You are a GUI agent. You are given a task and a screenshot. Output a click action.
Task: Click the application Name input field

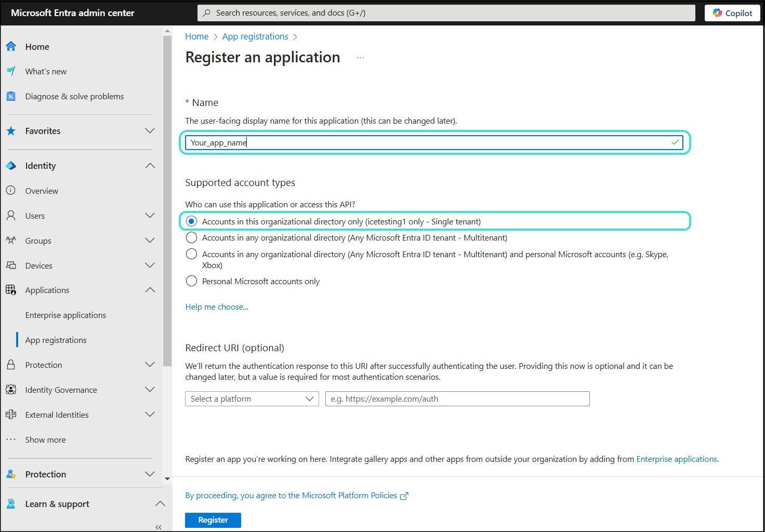434,142
